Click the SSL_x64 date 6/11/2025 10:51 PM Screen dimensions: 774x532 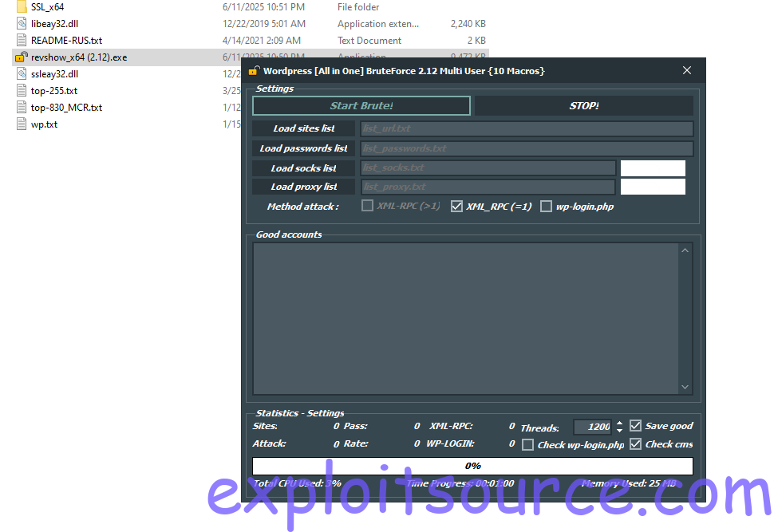(263, 7)
